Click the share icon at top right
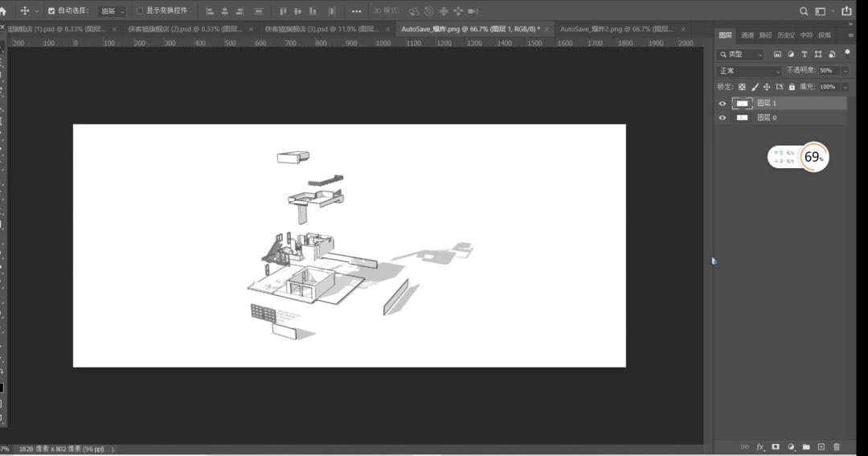The height and width of the screenshot is (456, 868). 846,11
